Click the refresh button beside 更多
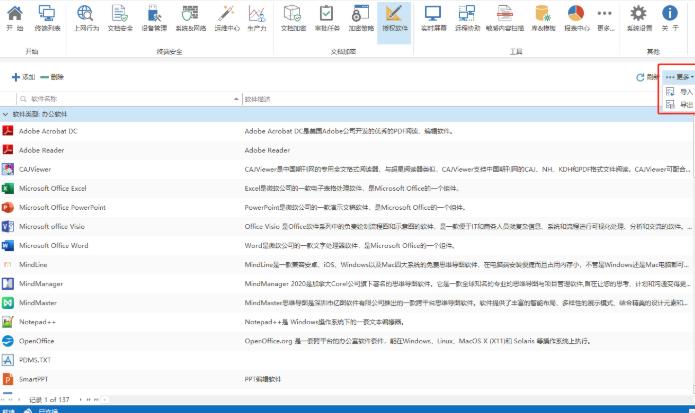 pos(641,77)
